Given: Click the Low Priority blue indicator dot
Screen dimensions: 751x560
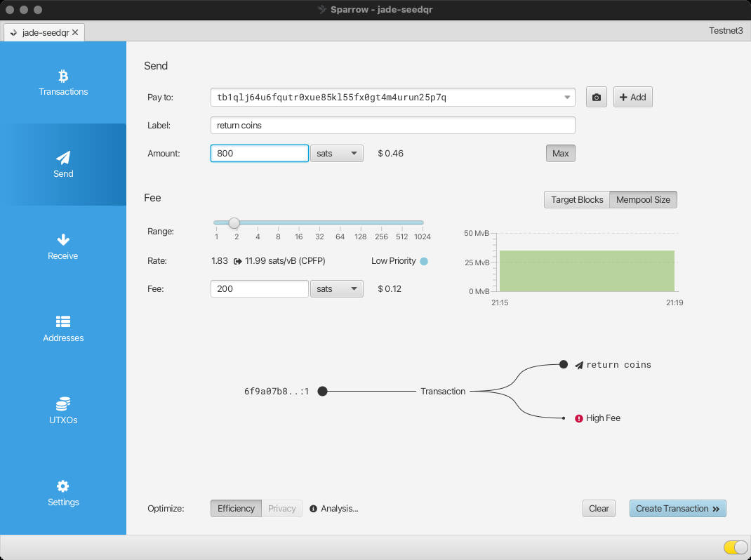Looking at the screenshot, I should tap(424, 261).
